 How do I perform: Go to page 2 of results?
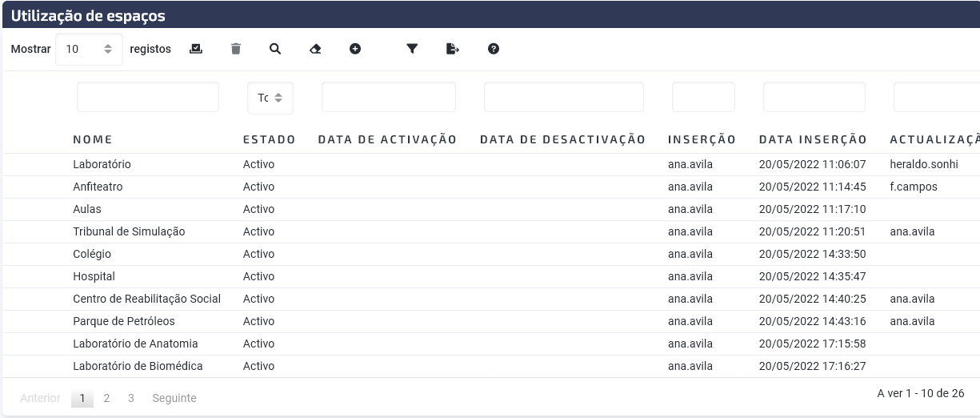point(106,398)
